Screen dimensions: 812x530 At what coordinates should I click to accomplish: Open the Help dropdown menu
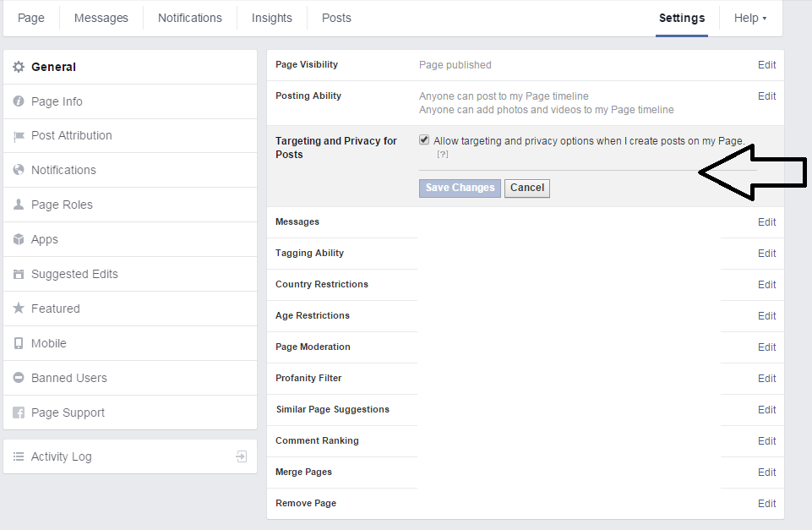click(x=749, y=18)
